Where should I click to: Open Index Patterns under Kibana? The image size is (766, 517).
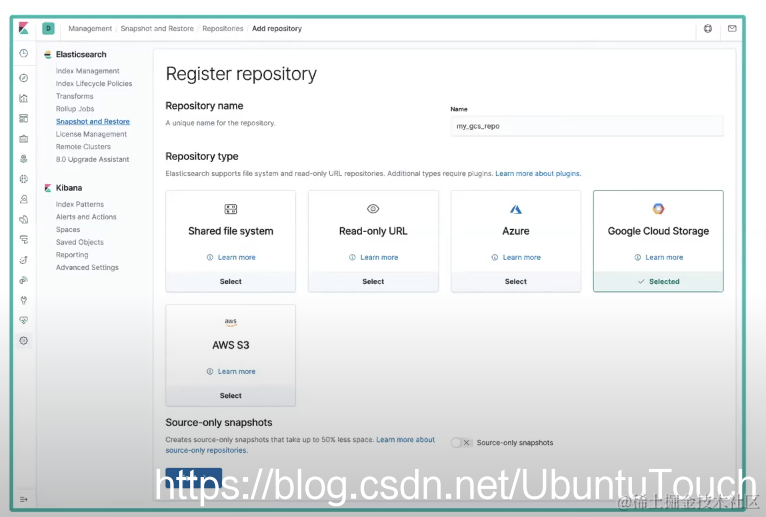pyautogui.click(x=80, y=204)
